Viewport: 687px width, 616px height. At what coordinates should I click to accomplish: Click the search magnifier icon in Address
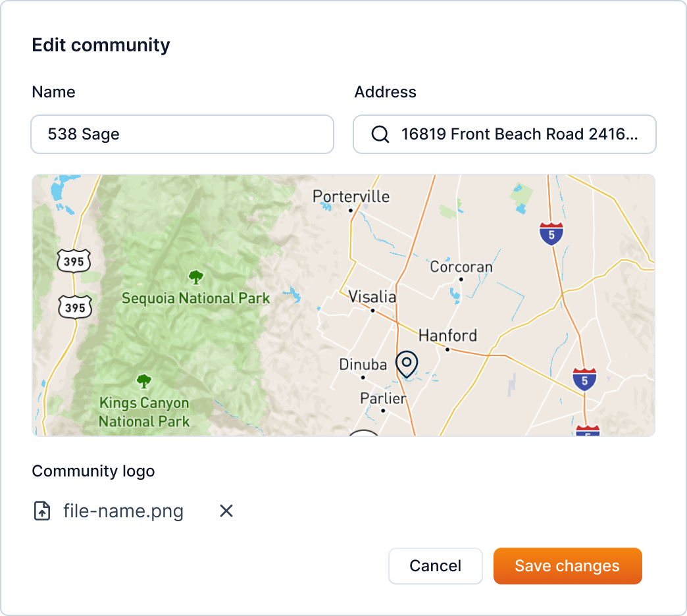[x=380, y=134]
